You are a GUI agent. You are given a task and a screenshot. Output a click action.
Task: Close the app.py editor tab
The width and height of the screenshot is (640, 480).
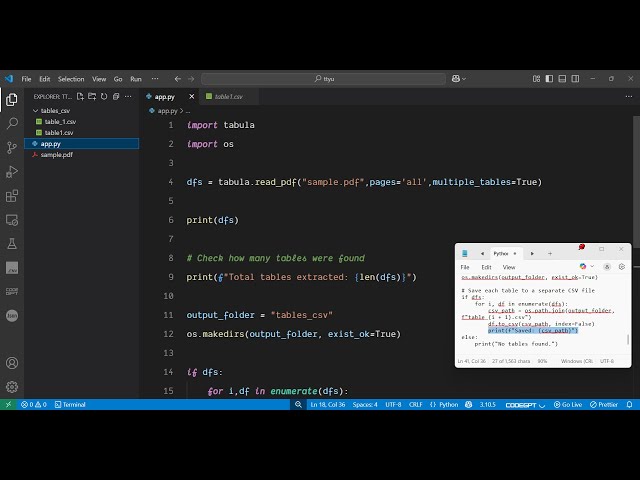(x=191, y=97)
